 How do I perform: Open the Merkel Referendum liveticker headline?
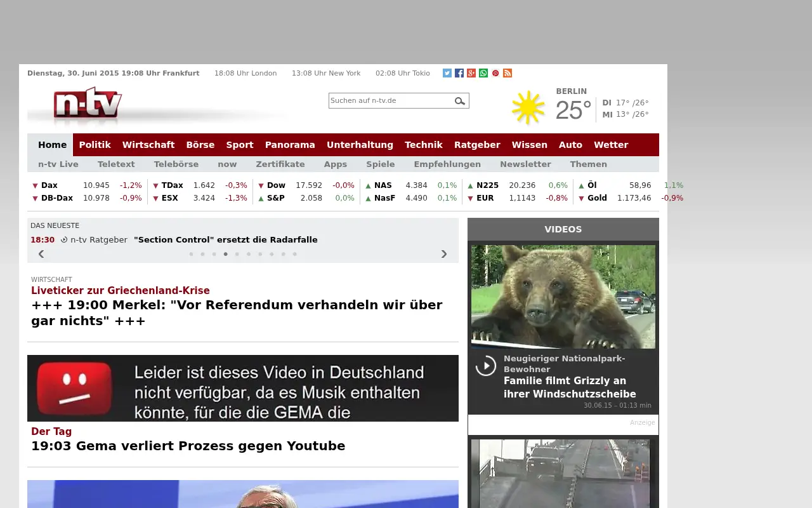[x=237, y=312]
